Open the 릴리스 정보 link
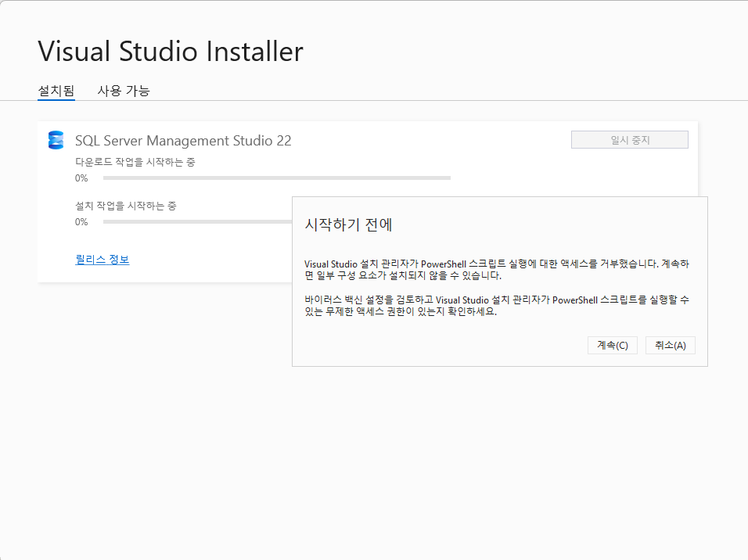Image resolution: width=748 pixels, height=560 pixels. pyautogui.click(x=102, y=260)
